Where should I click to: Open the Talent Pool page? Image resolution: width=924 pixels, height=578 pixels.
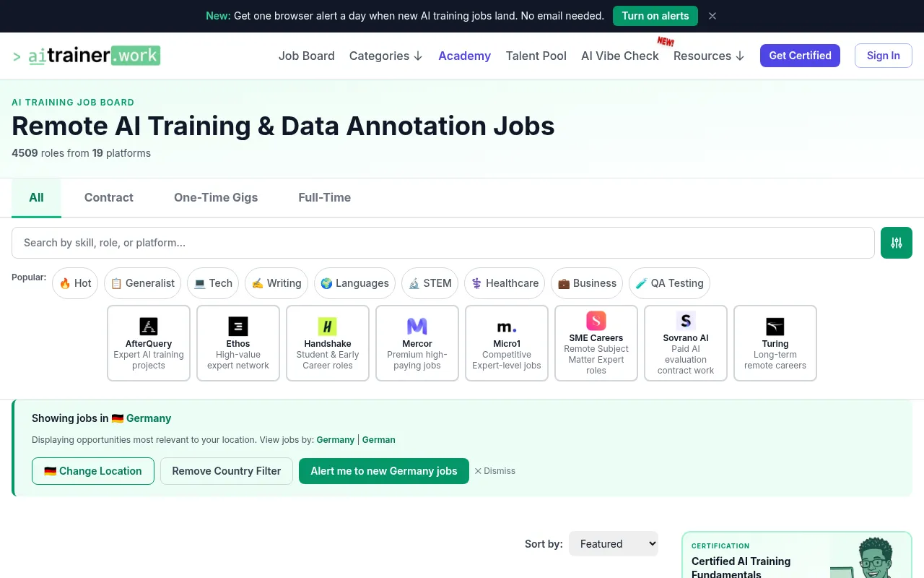click(x=536, y=56)
